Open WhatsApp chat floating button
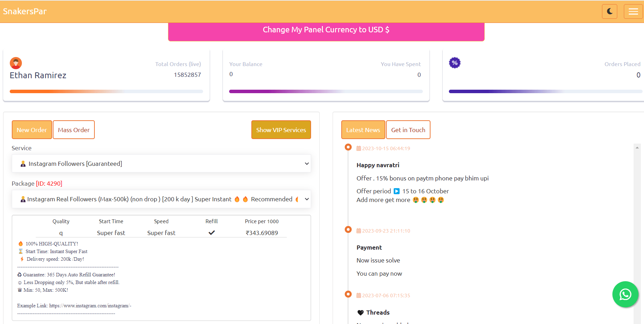644x324 pixels. click(x=625, y=294)
